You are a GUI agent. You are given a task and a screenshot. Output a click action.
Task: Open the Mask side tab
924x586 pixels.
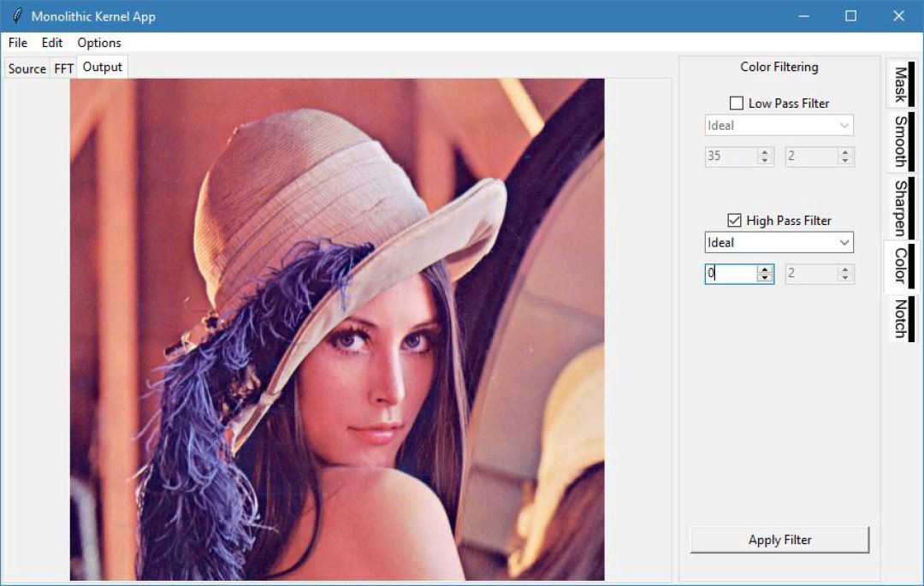(x=900, y=84)
